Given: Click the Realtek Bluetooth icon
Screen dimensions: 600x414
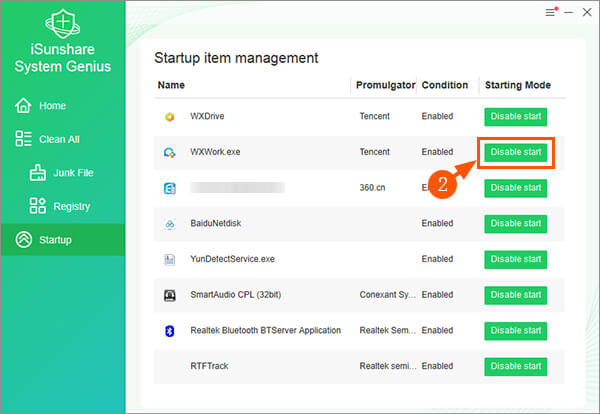Looking at the screenshot, I should (170, 331).
